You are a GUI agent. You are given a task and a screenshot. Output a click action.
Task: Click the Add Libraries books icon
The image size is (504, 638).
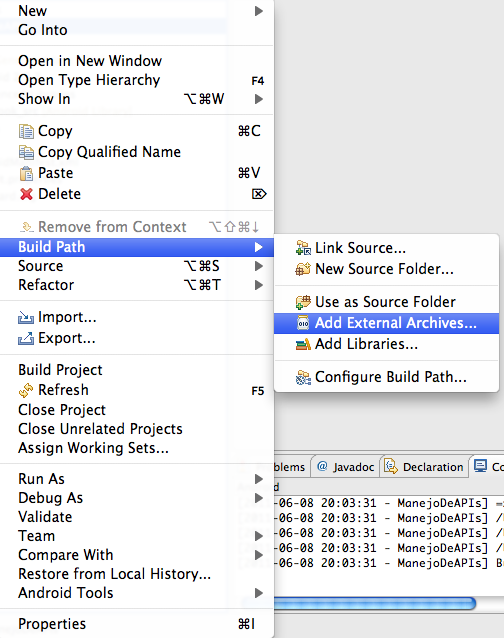point(303,344)
